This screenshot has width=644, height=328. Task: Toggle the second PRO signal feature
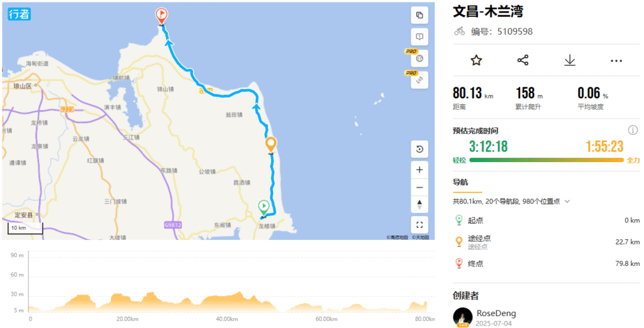point(419,80)
